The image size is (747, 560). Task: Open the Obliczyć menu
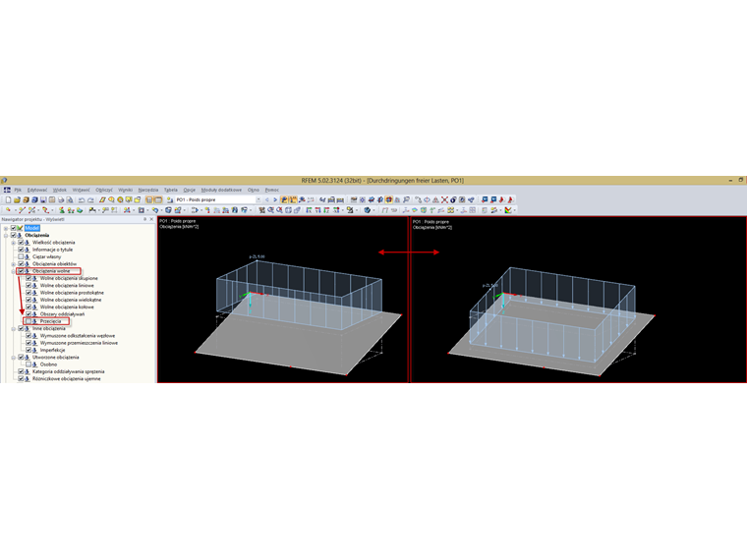tap(104, 190)
